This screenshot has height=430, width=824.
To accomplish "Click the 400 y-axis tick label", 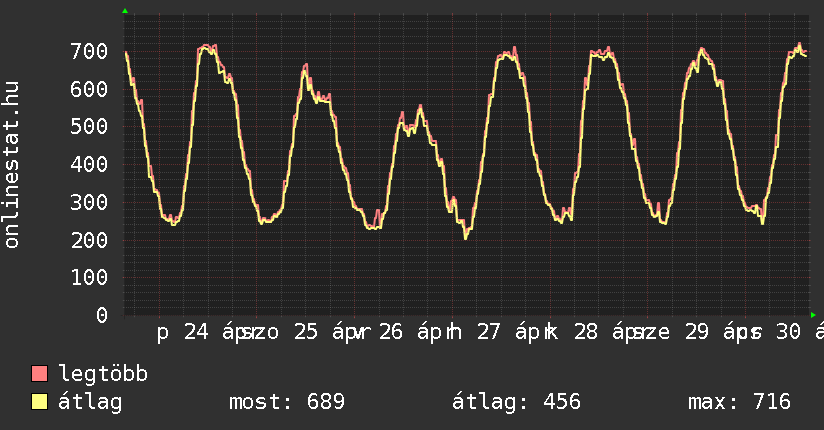I will point(89,164).
